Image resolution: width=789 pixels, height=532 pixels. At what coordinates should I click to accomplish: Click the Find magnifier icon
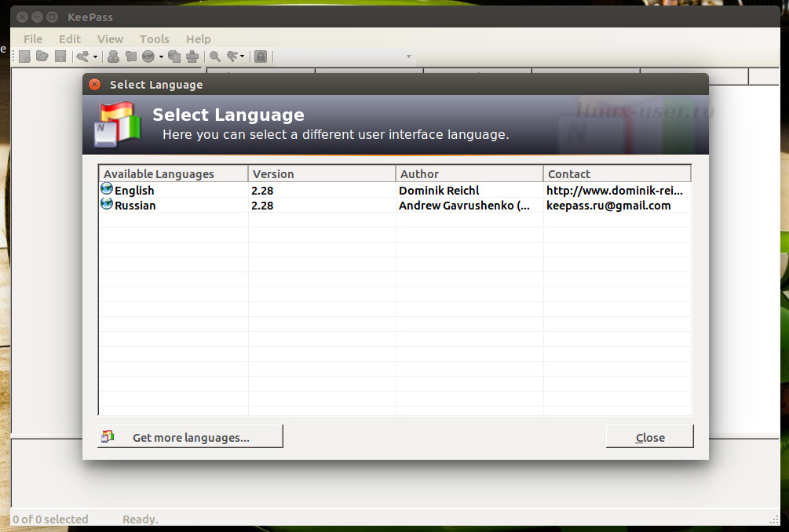(215, 56)
